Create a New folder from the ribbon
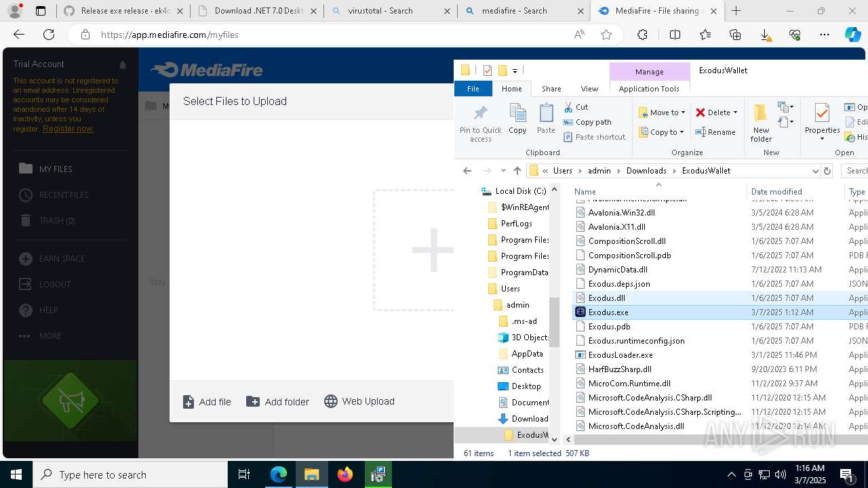The image size is (868, 488). (761, 123)
